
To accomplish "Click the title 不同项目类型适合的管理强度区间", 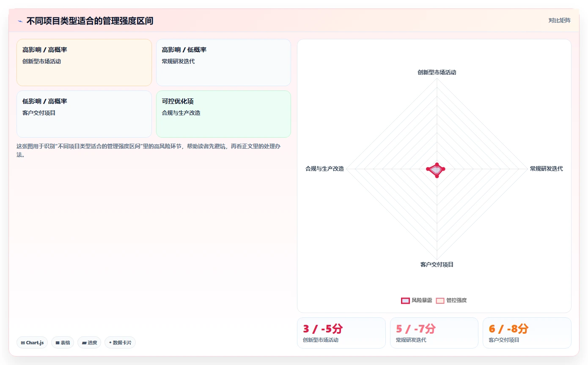I will [x=90, y=21].
